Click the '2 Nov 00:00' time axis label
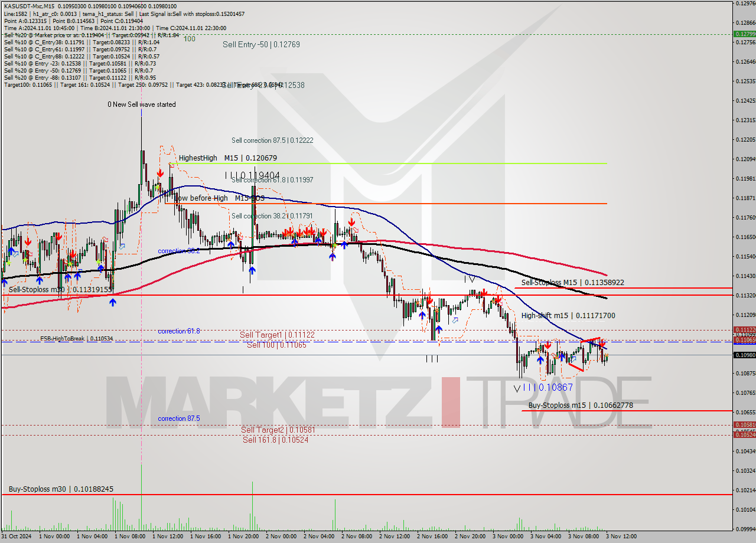The height and width of the screenshot is (543, 756). tap(281, 537)
